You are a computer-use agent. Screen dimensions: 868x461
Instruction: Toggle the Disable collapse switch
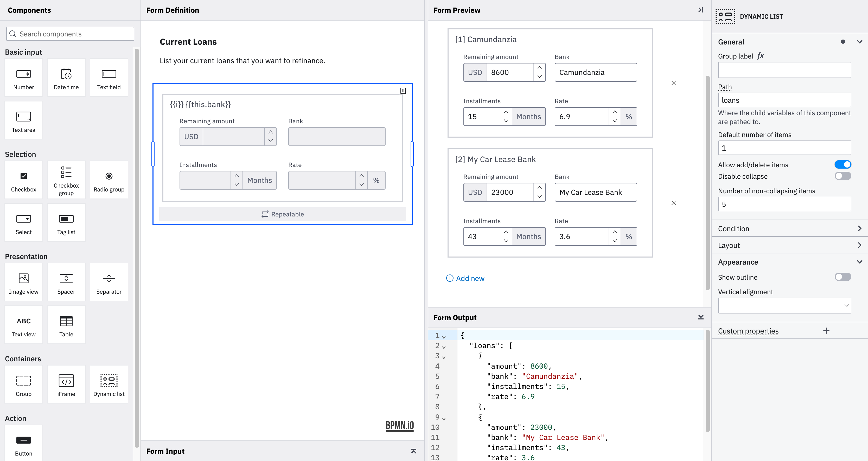click(x=843, y=176)
